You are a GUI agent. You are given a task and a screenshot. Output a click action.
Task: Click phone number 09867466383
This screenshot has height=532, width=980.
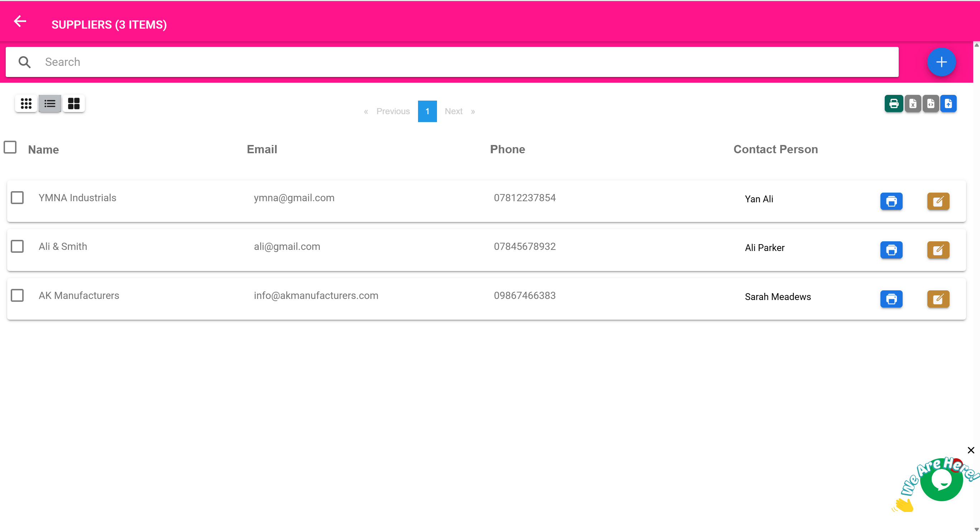point(525,295)
